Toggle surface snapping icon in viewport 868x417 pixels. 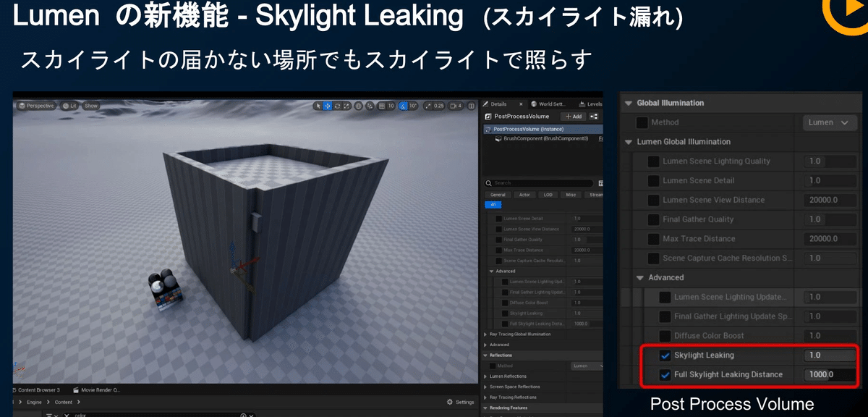pos(371,106)
